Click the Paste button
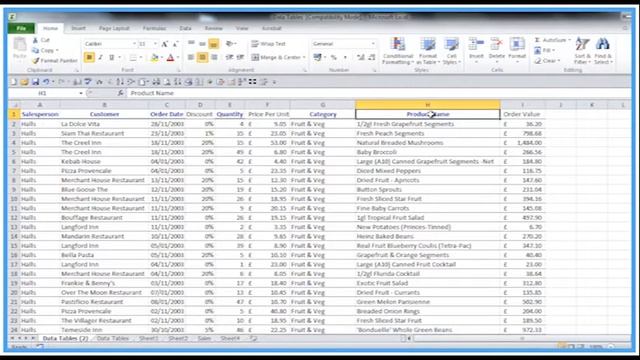 pyautogui.click(x=19, y=48)
